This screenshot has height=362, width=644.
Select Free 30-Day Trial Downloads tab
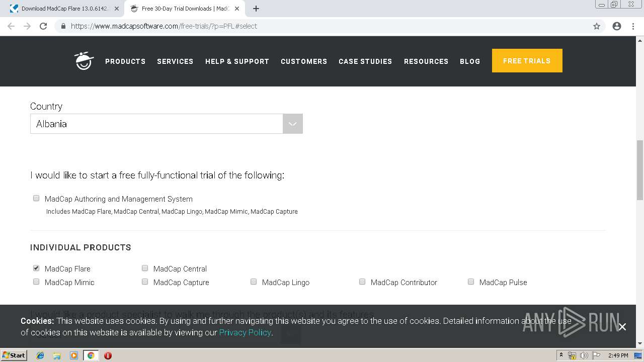pos(184,9)
